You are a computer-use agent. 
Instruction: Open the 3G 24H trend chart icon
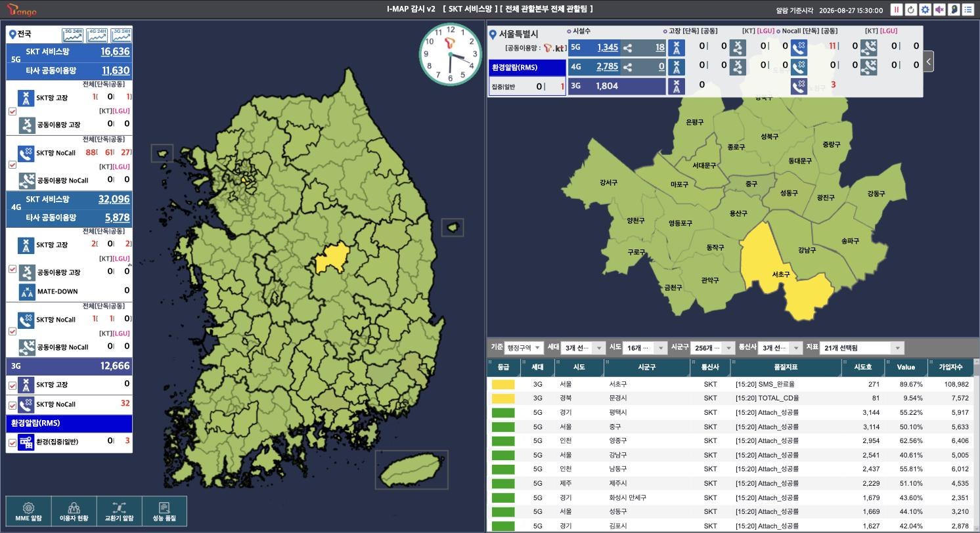(121, 35)
